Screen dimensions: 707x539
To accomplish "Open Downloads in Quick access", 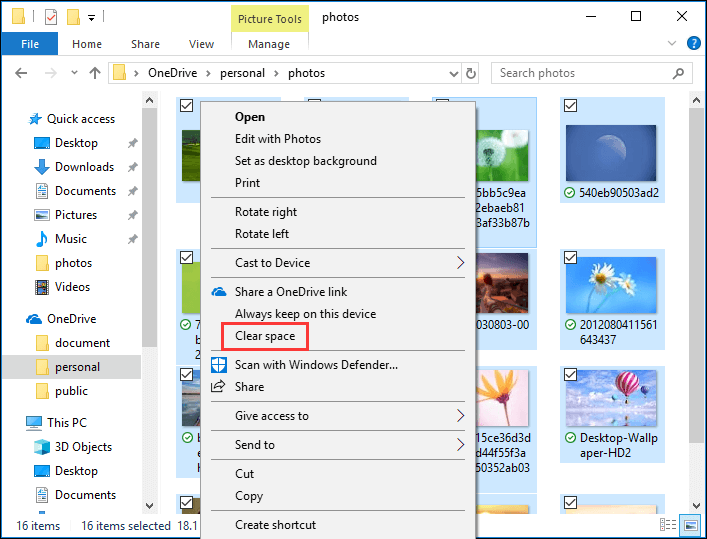I will click(84, 167).
